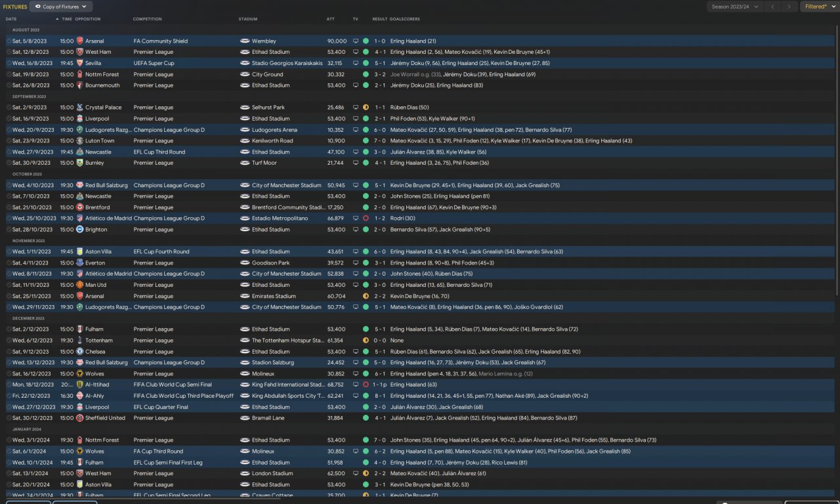Click the Burnley club badge
The image size is (840, 504).
pyautogui.click(x=79, y=163)
